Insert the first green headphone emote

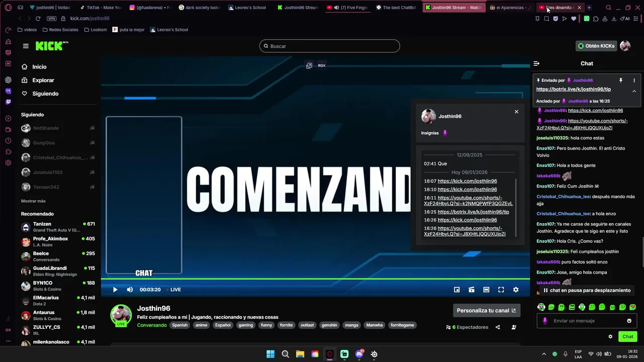[x=541, y=307]
